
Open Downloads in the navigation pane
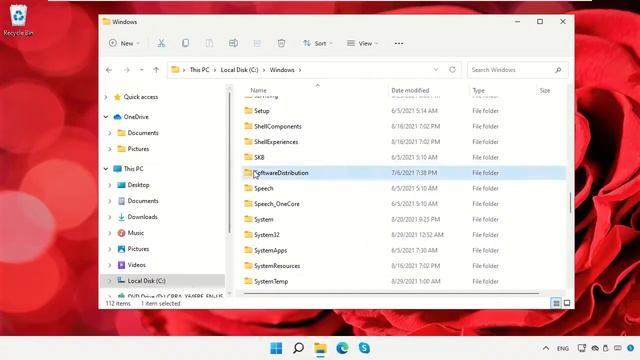coord(142,217)
